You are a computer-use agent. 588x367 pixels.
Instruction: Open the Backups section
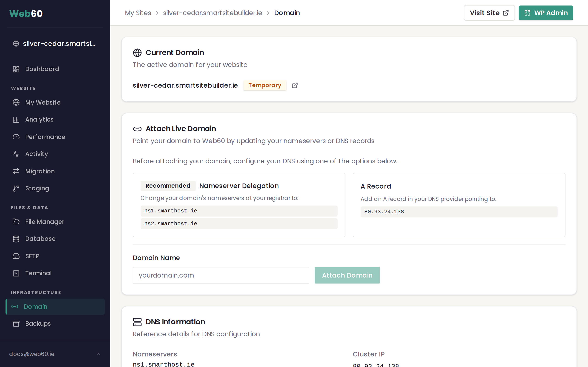pyautogui.click(x=38, y=323)
